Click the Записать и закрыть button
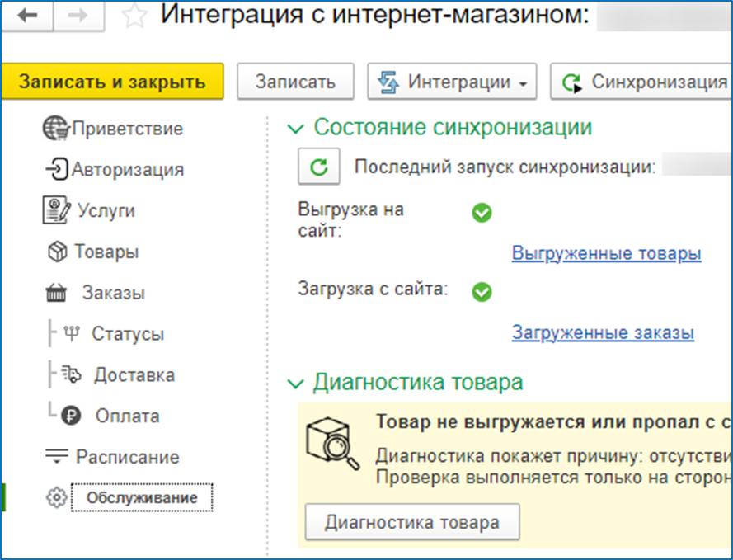The height and width of the screenshot is (560, 733). click(x=112, y=82)
